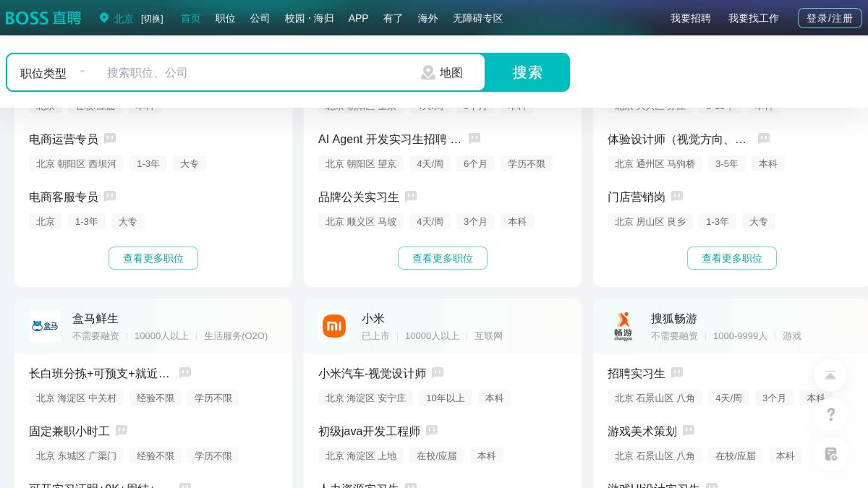Click the question mark help icon
The width and height of the screenshot is (868, 488).
tap(830, 414)
